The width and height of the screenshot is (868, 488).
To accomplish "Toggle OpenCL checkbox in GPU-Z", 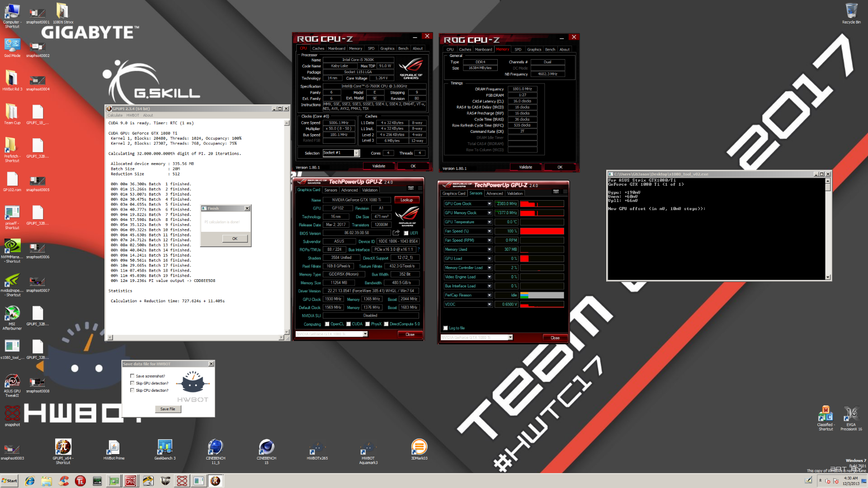I will pyautogui.click(x=327, y=324).
